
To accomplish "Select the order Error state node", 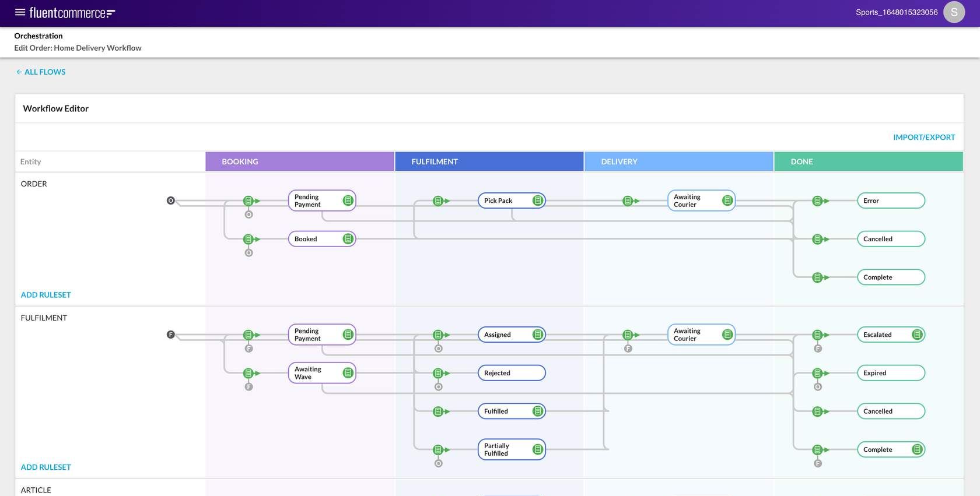I will (890, 200).
